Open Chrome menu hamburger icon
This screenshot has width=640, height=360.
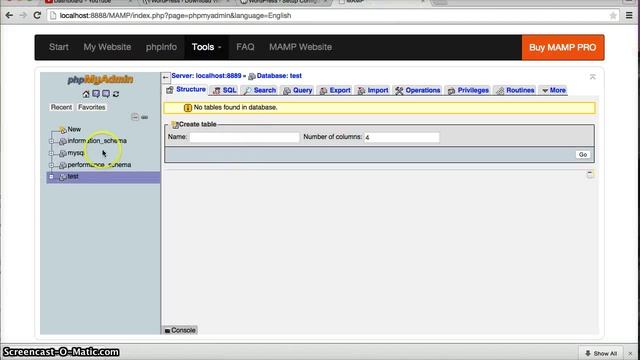click(629, 16)
